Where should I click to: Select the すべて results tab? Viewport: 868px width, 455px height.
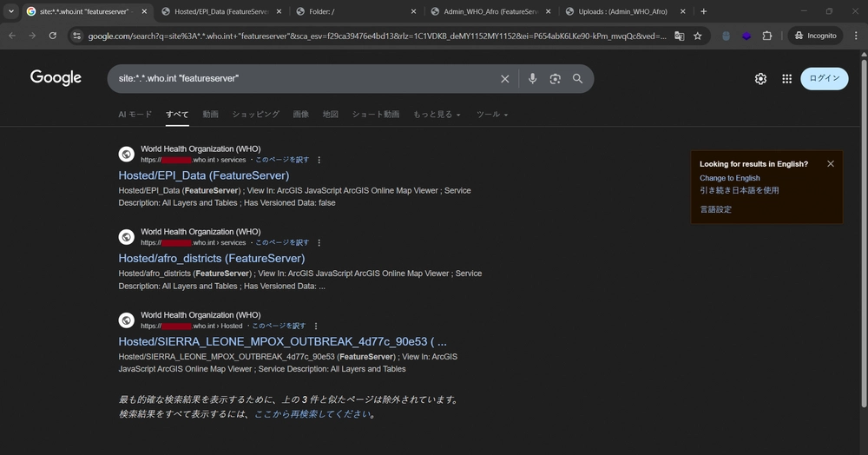(177, 114)
